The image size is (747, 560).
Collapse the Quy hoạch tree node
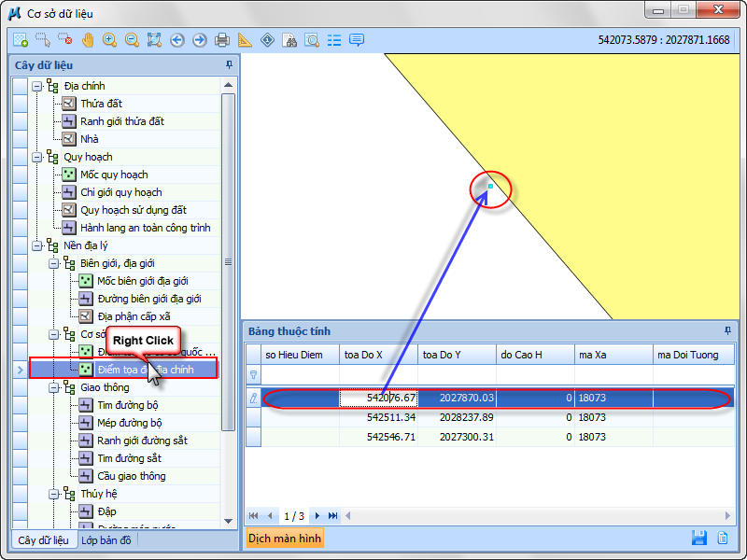point(37,157)
